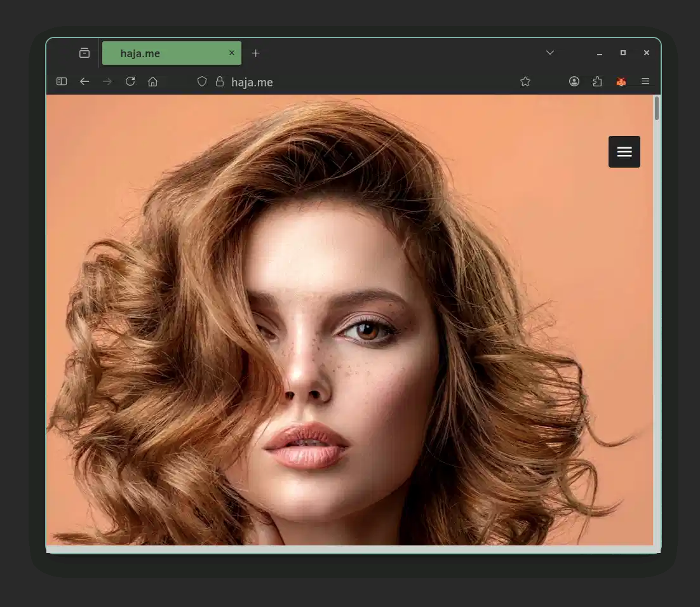Expand the list all tabs chevron
The height and width of the screenshot is (607, 700).
click(x=550, y=53)
